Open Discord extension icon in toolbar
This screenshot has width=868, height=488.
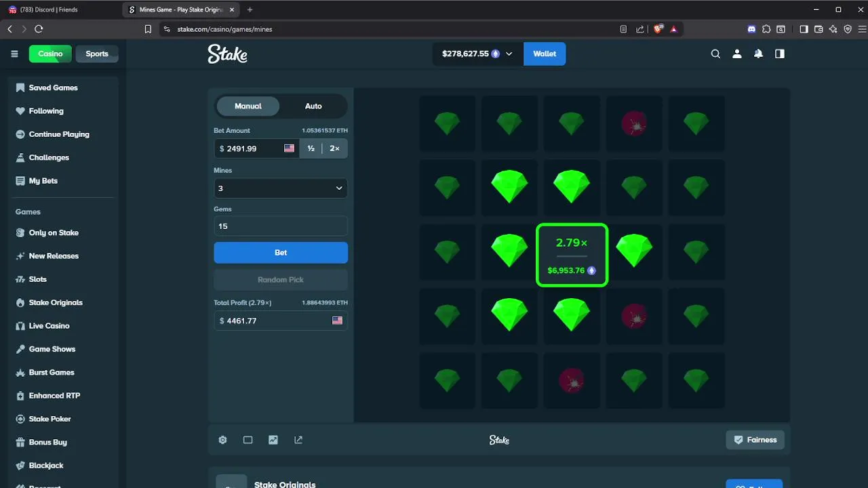(x=751, y=29)
